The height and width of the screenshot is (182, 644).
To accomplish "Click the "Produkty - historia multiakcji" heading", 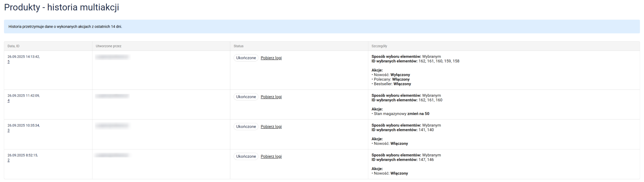I will pyautogui.click(x=62, y=8).
